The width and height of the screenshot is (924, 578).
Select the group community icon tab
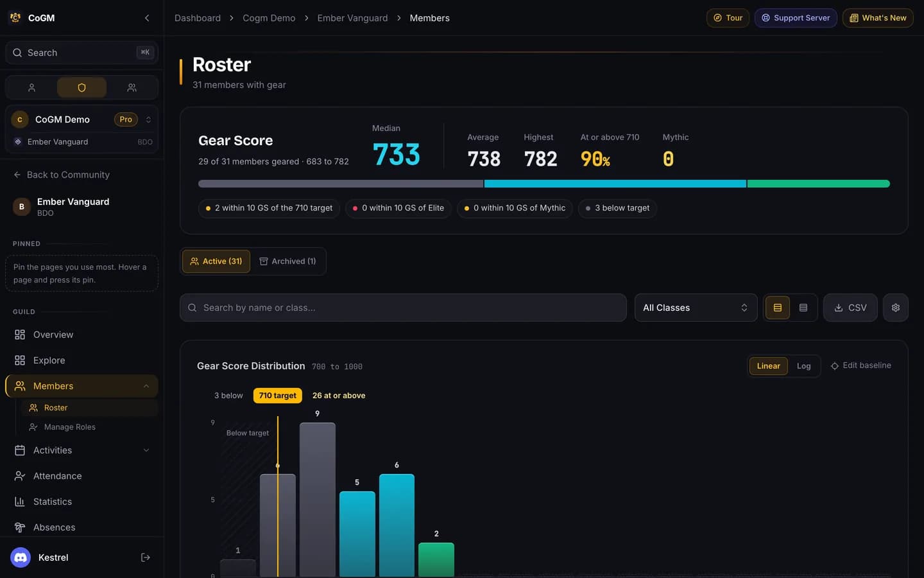[132, 87]
